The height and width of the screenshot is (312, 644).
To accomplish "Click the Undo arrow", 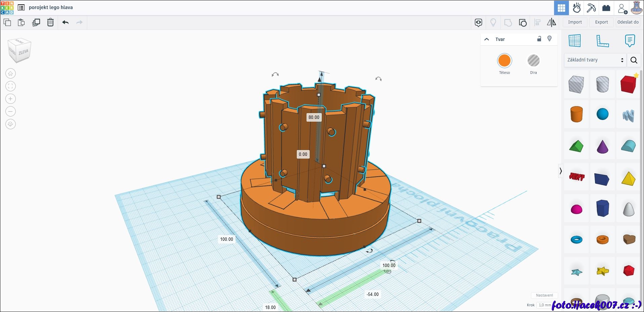I will point(65,23).
